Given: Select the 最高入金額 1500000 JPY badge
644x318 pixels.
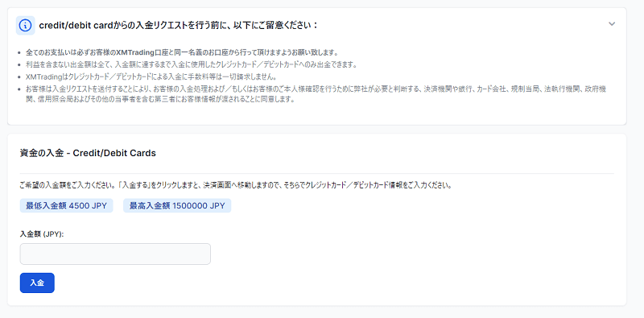Looking at the screenshot, I should pos(177,206).
